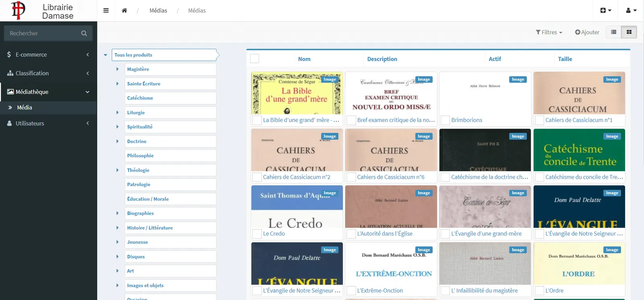Screen dimensions: 644x300
Task: Expand the Utilisateurs menu
Action: click(x=48, y=123)
